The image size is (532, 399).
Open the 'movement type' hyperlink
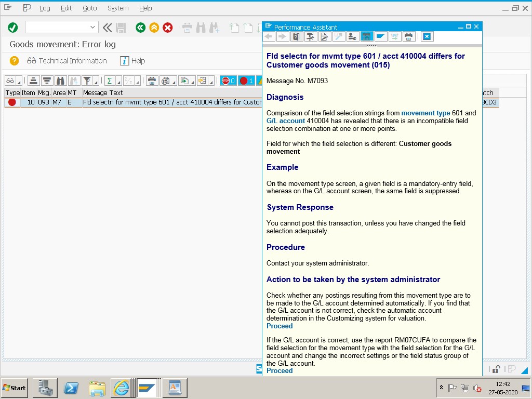pos(425,113)
